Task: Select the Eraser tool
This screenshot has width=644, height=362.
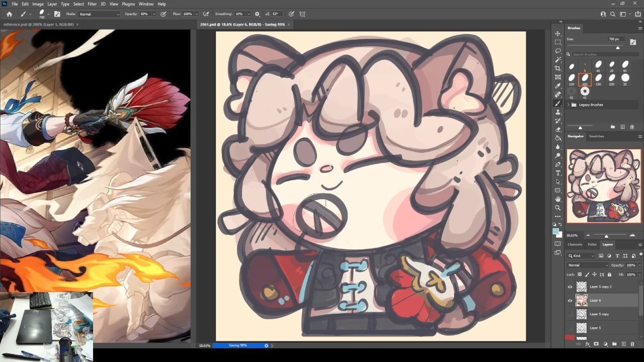Action: [558, 129]
